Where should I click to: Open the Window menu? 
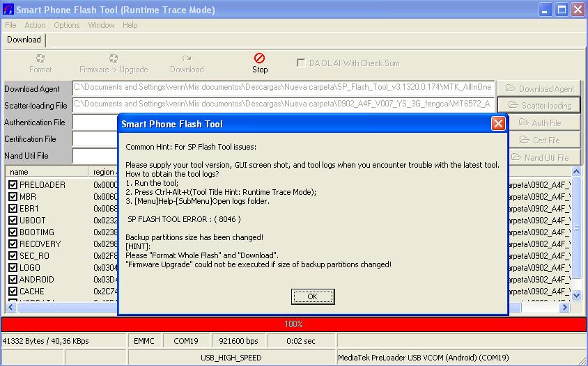pyautogui.click(x=101, y=25)
